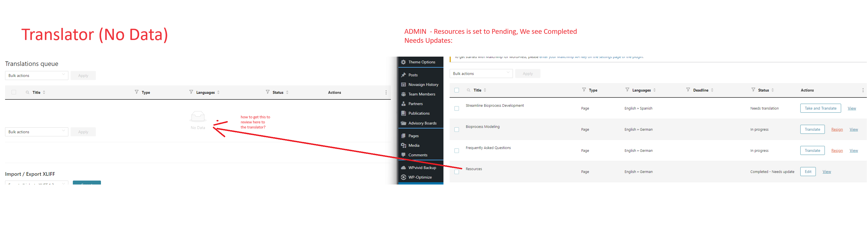Open bottom Bulk actions dropdown in translator queue
The image size is (868, 240).
[37, 132]
